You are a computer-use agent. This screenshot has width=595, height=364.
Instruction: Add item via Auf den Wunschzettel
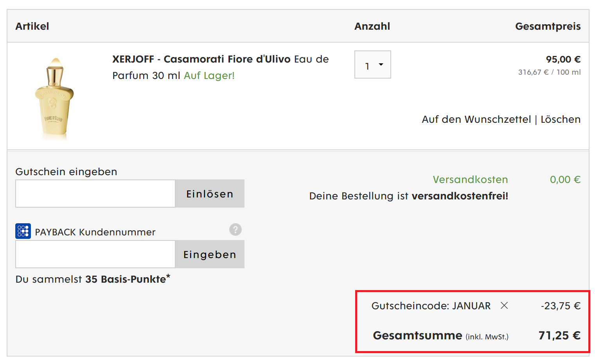coord(476,119)
